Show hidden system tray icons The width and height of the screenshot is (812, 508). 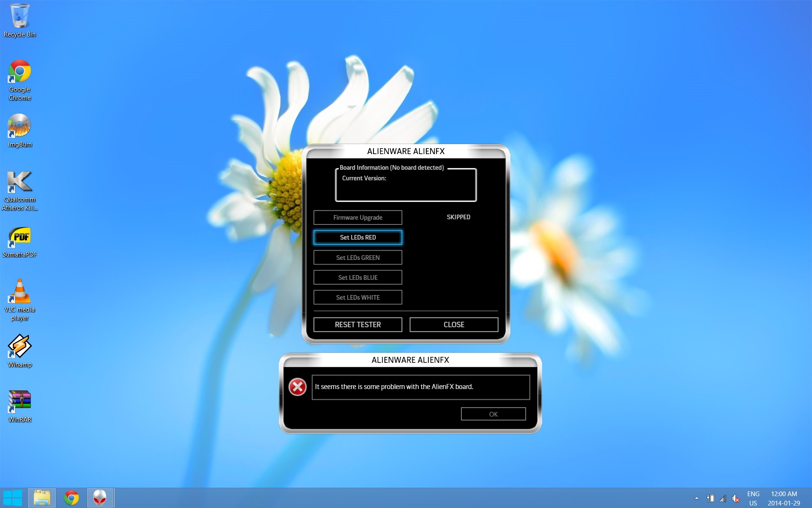(697, 498)
